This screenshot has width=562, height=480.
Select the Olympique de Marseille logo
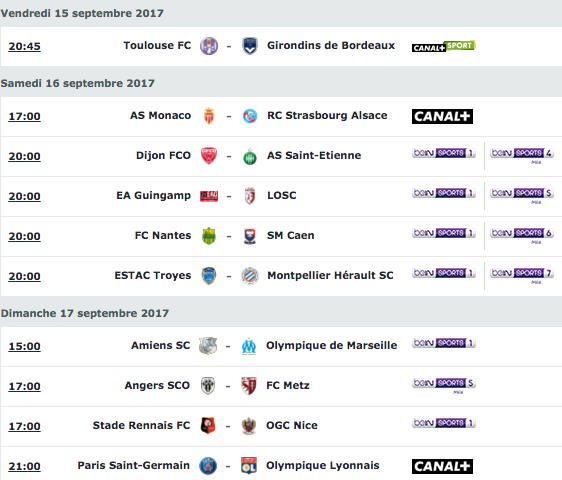click(249, 346)
